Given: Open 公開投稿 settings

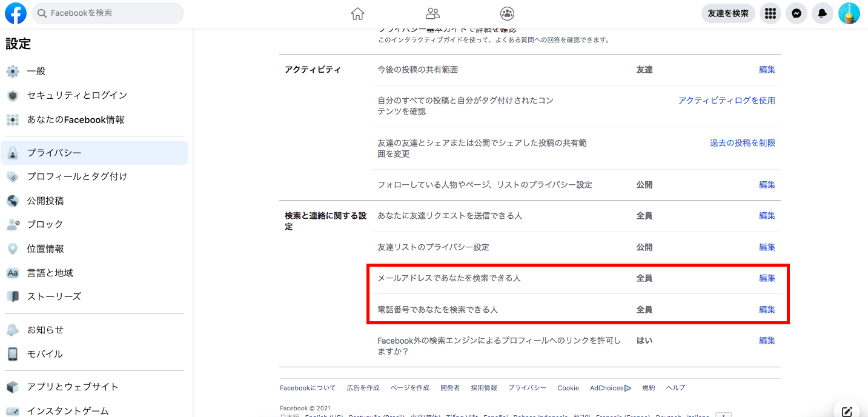Looking at the screenshot, I should pyautogui.click(x=94, y=201).
